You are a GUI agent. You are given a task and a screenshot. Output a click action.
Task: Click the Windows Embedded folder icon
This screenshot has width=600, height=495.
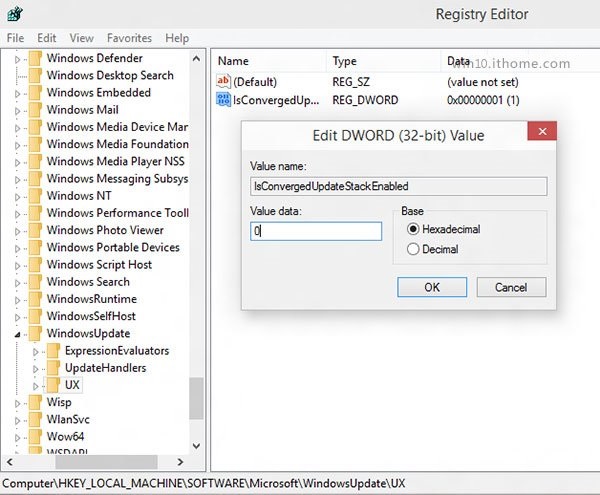[35, 93]
